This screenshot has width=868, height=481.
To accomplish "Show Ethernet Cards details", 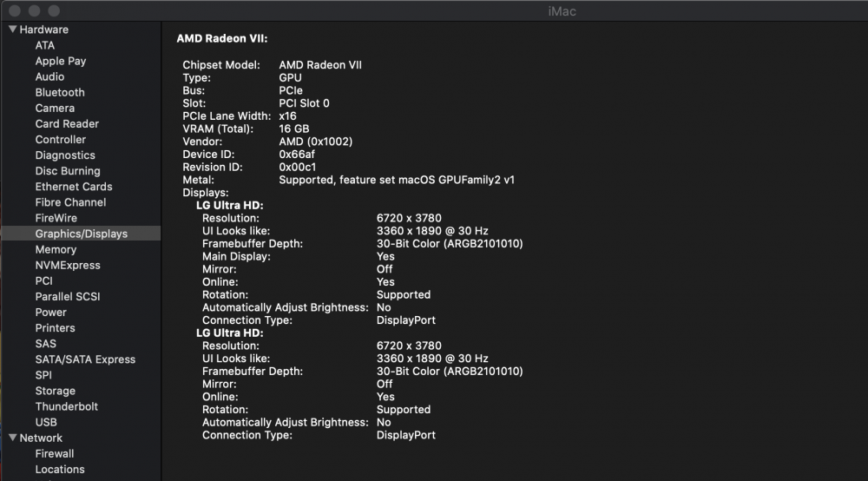I will point(74,187).
